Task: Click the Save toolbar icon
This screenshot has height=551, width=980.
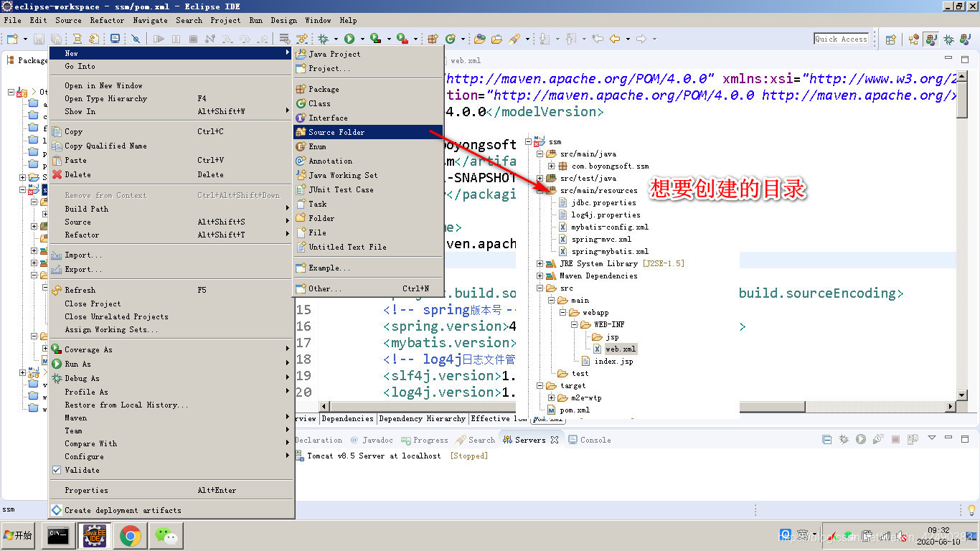Action: [x=39, y=39]
